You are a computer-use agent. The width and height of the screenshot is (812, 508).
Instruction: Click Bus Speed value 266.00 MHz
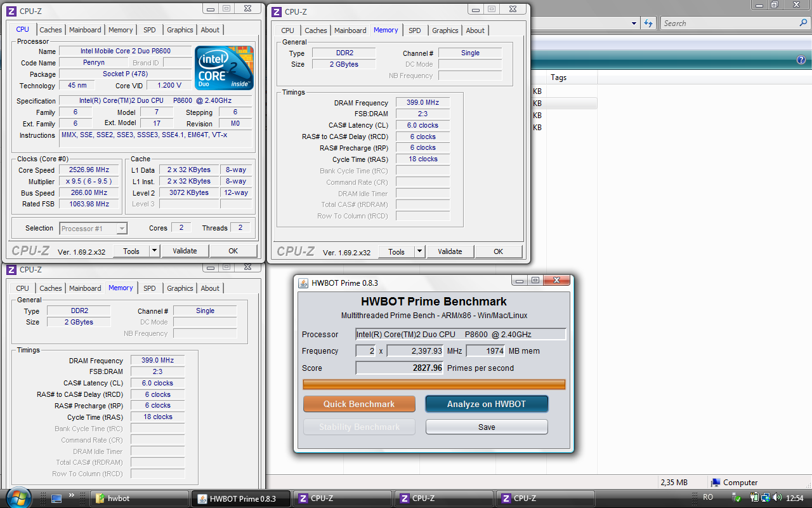(88, 193)
